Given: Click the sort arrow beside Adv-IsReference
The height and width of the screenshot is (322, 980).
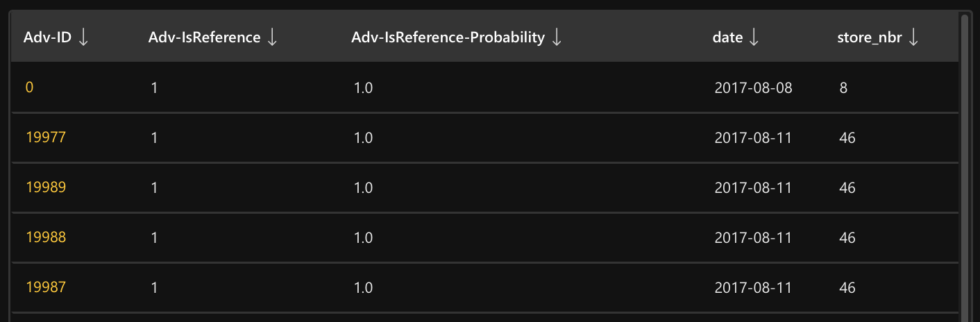Looking at the screenshot, I should [x=272, y=38].
